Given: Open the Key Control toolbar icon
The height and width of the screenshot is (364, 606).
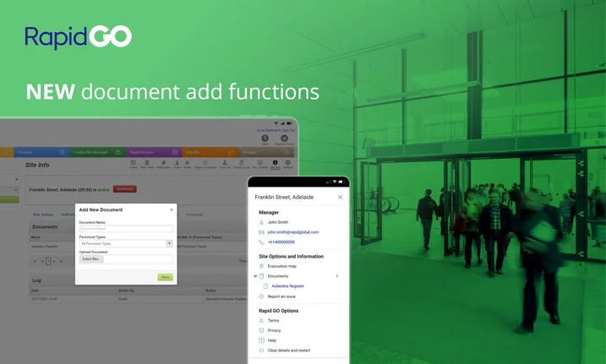Looking at the screenshot, I should coord(259,162).
